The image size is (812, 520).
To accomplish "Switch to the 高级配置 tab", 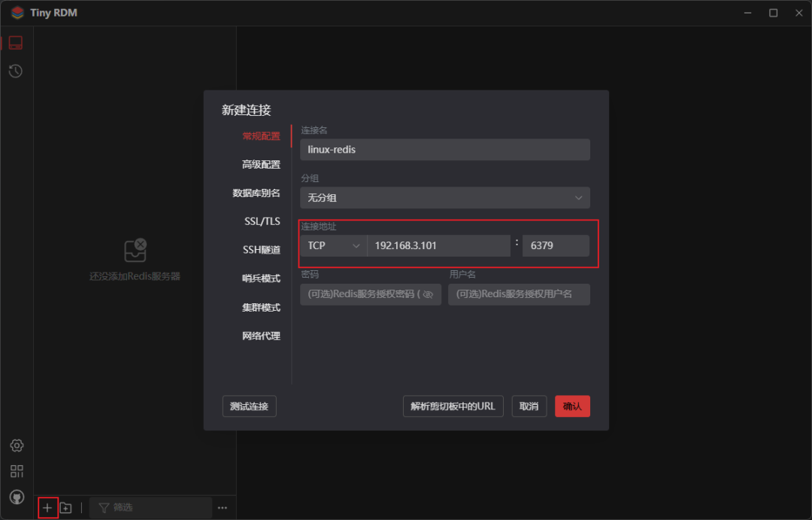I will point(261,164).
